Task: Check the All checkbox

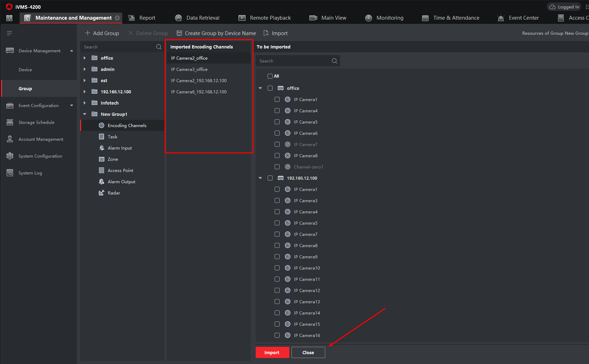Action: click(x=270, y=76)
